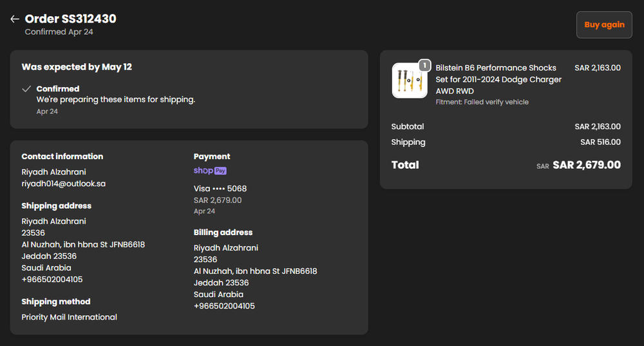Select the Order SS312430 heading

70,19
